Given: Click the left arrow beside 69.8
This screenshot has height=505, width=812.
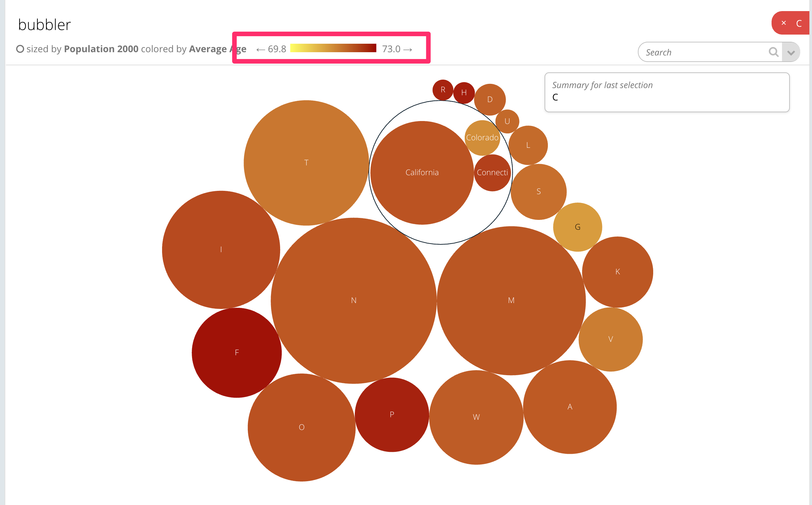Looking at the screenshot, I should tap(261, 50).
